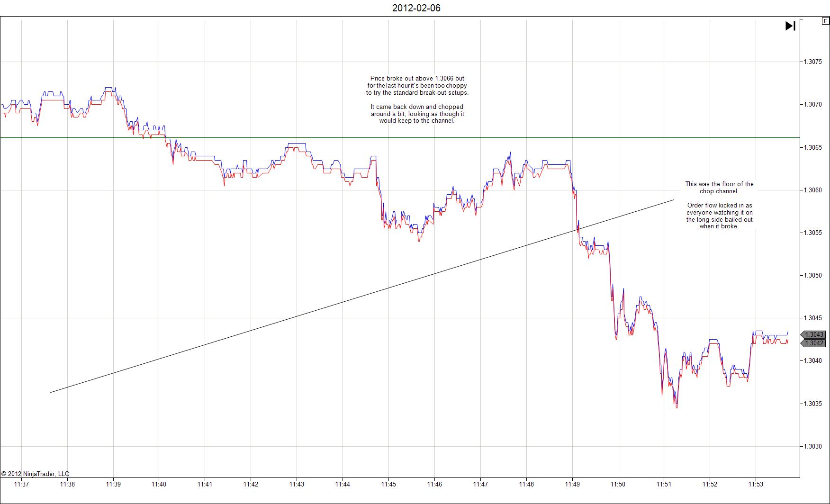The width and height of the screenshot is (830, 504).
Task: Click the 1.3055 price axis label
Action: point(812,233)
